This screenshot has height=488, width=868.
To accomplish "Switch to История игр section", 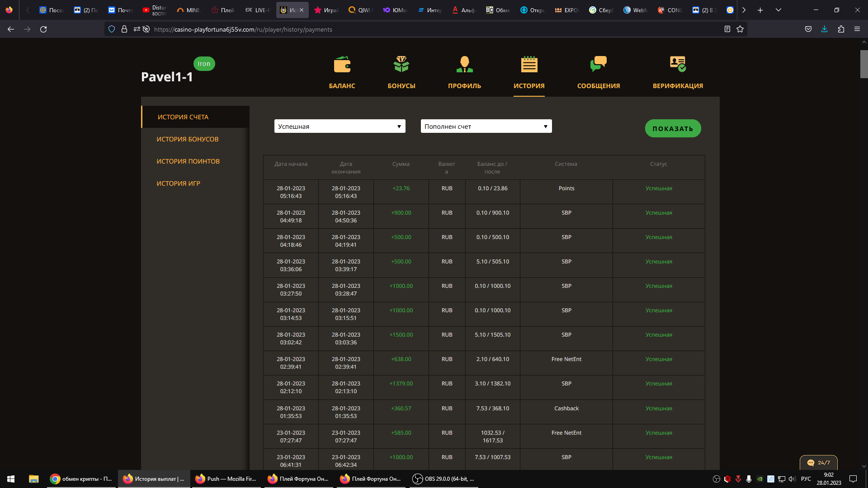I will coord(178,183).
